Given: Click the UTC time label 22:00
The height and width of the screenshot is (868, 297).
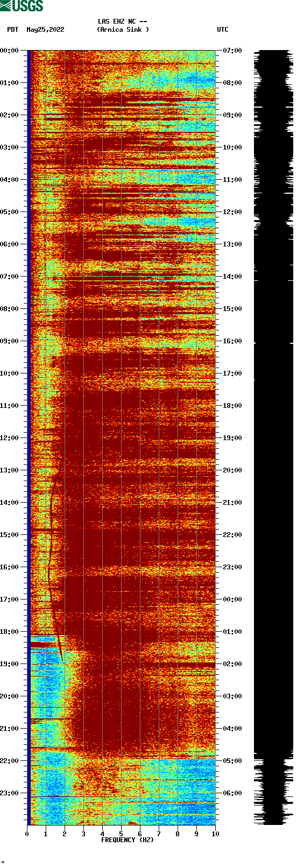Looking at the screenshot, I should [x=232, y=535].
